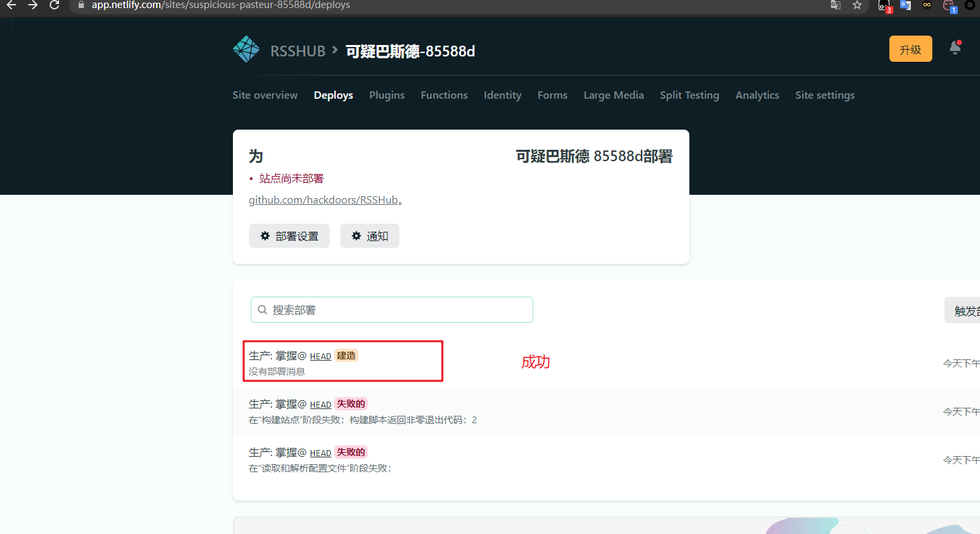The image size is (980, 534).
Task: Click HEAD link in the exit code 2 row
Action: click(320, 405)
